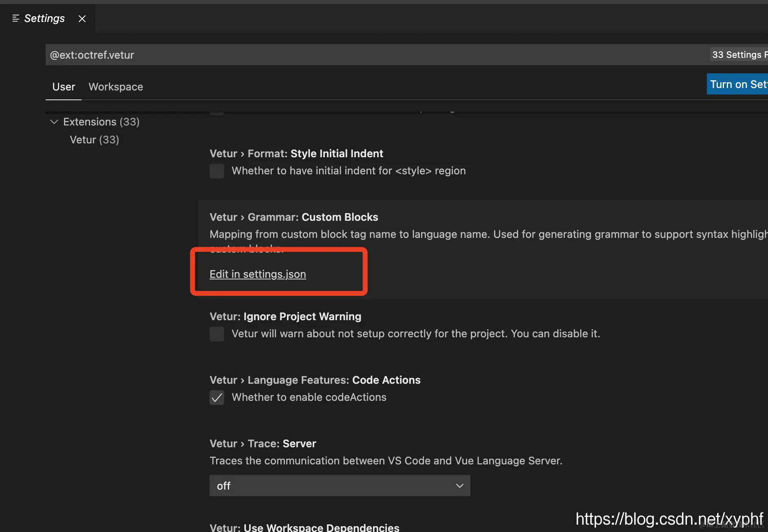Click the Language Features: Code Actions title
This screenshot has width=768, height=532.
315,380
